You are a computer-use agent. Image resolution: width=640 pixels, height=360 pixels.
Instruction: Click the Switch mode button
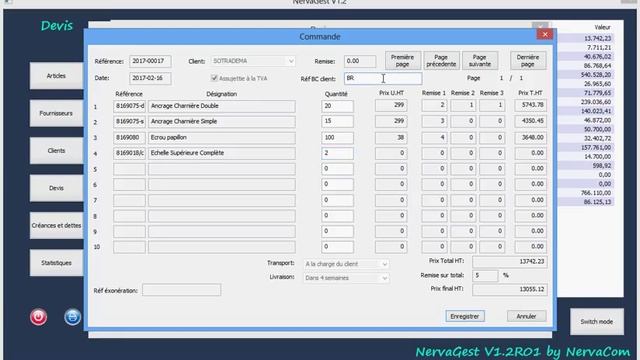pyautogui.click(x=597, y=322)
